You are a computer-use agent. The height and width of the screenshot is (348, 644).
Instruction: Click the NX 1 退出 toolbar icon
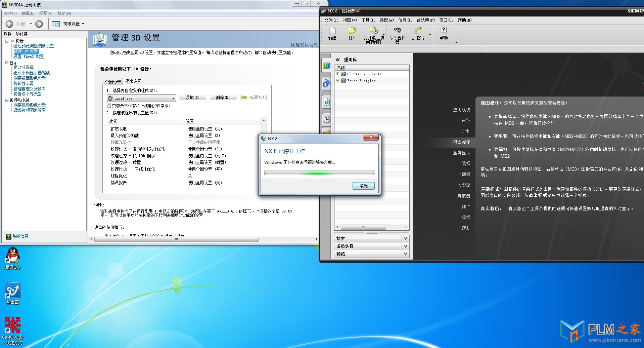418,33
